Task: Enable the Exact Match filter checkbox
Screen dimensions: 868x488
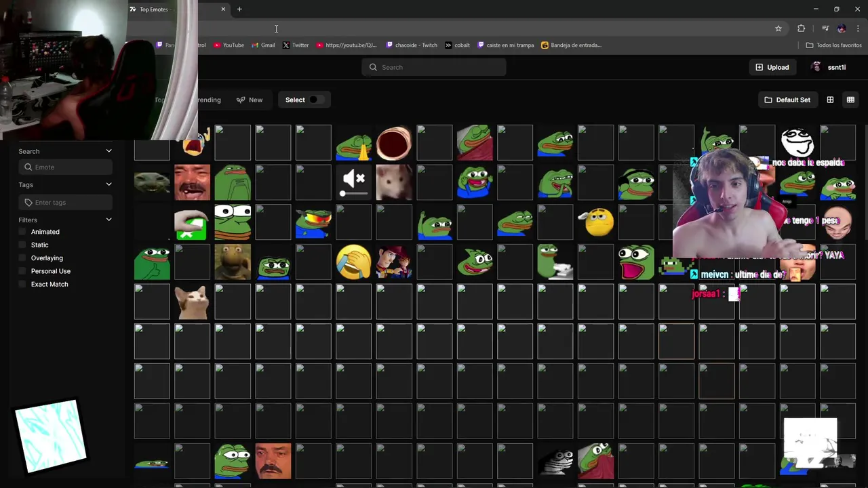Action: pos(22,284)
